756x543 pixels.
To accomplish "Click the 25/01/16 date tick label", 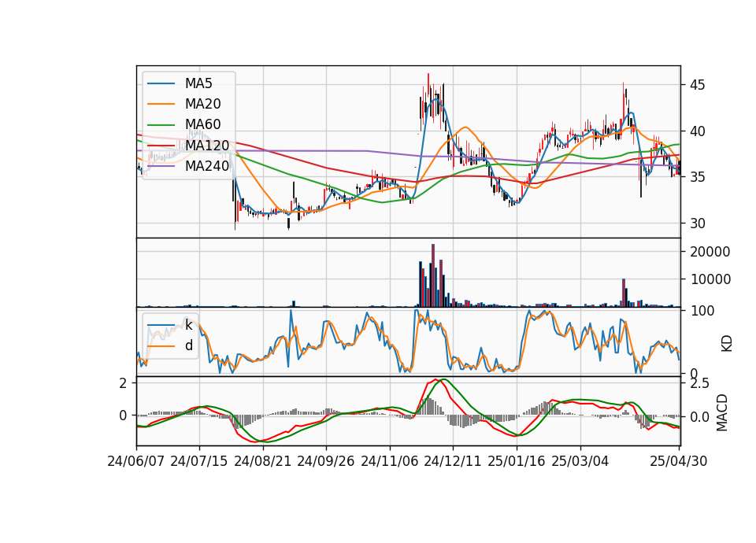I will tap(517, 461).
